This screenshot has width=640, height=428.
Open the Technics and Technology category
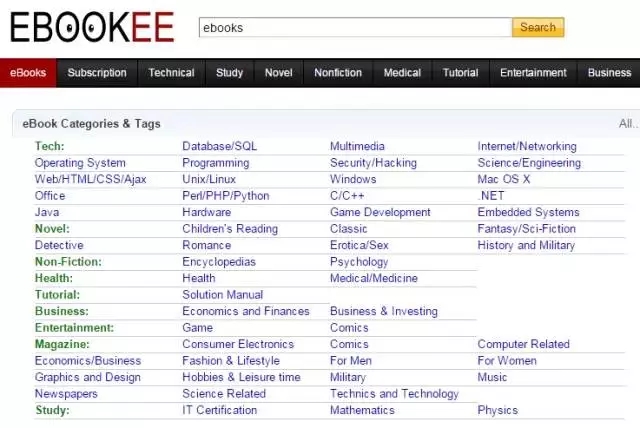(x=395, y=394)
